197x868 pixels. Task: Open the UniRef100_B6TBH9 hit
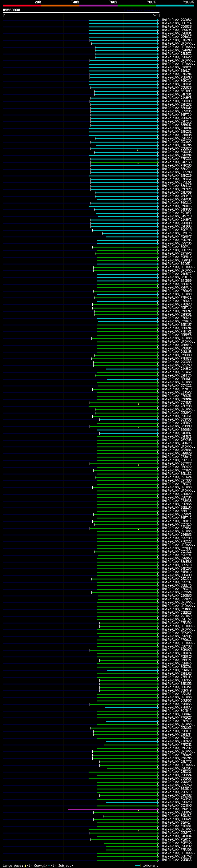[x=176, y=91]
